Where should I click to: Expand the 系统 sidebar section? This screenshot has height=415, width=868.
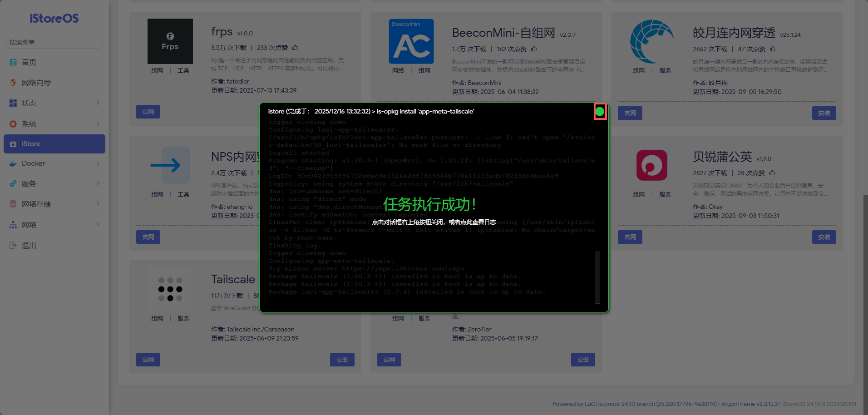coord(29,124)
